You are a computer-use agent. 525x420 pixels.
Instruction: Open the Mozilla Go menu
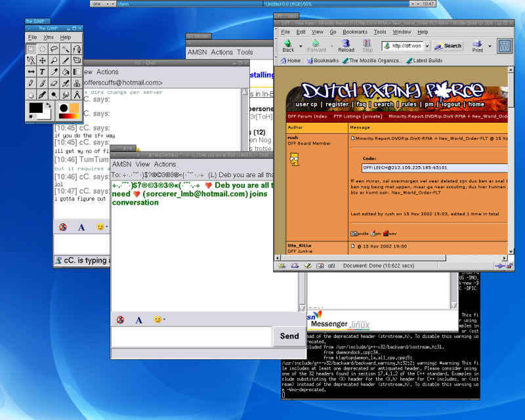[333, 31]
